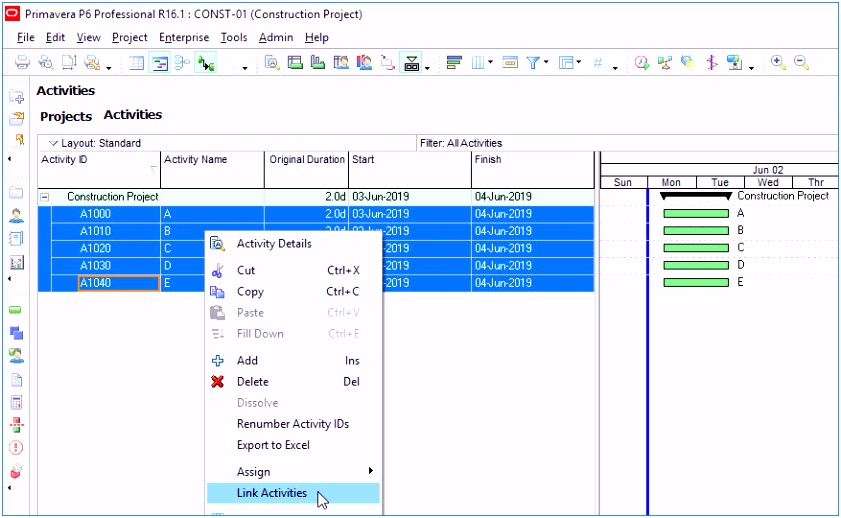Open the Filter funnel icon
841x518 pixels.
tap(533, 63)
